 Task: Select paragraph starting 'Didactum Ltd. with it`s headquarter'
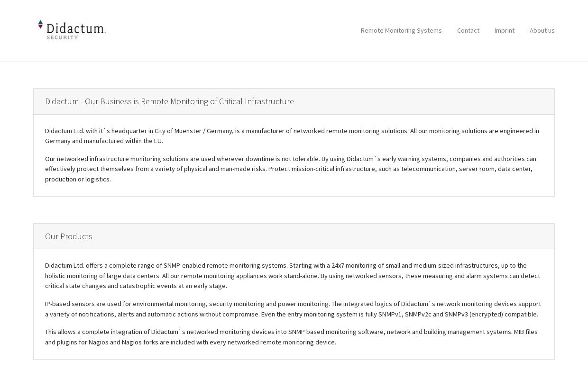click(292, 135)
